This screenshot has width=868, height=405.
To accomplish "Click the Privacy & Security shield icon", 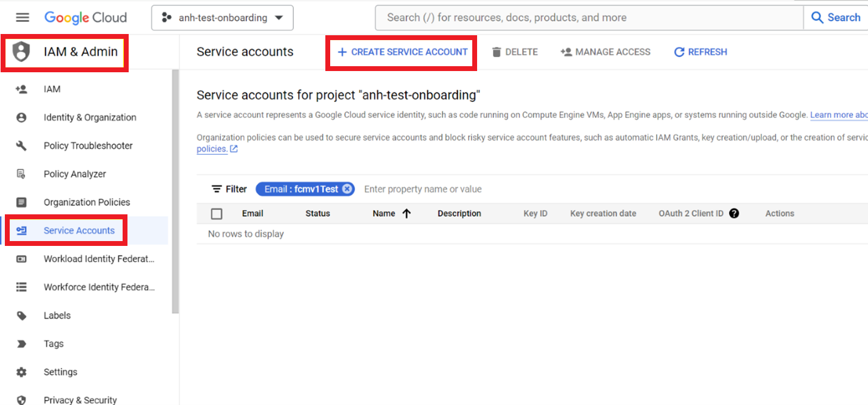I will pos(21,400).
